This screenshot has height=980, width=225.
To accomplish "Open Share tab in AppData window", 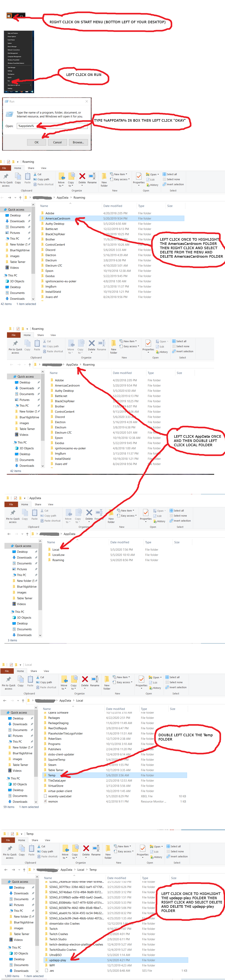I will click(38, 505).
